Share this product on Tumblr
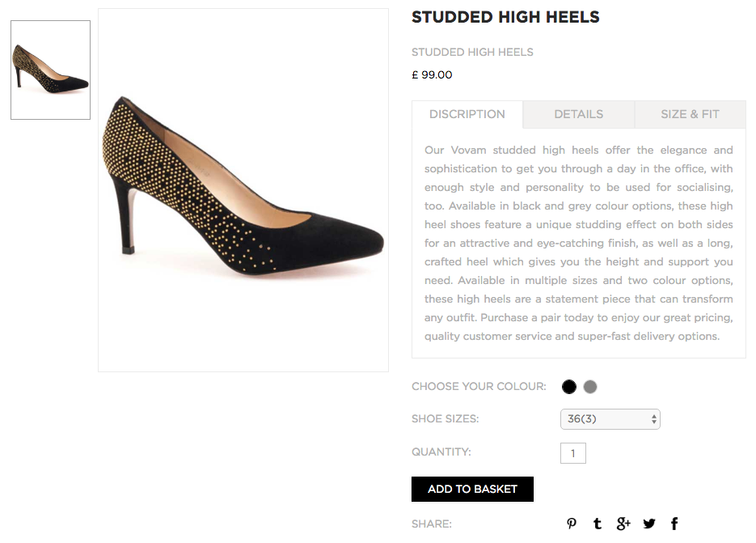This screenshot has height=543, width=756. [598, 524]
